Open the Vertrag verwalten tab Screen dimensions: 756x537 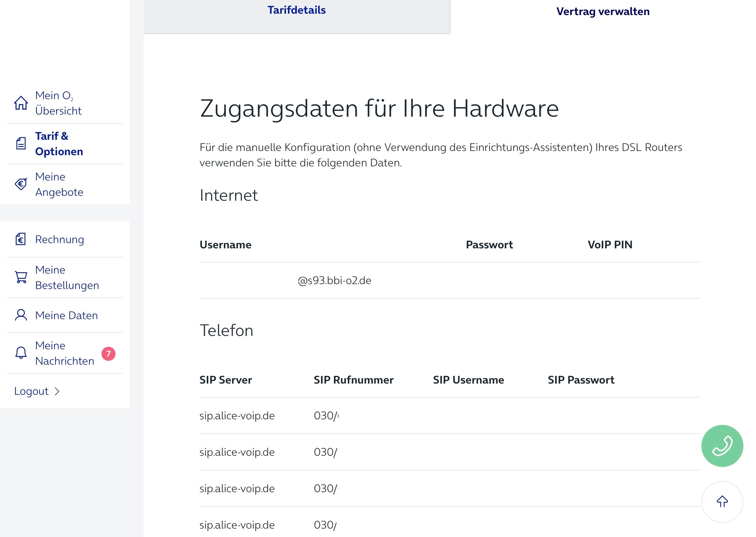[603, 12]
